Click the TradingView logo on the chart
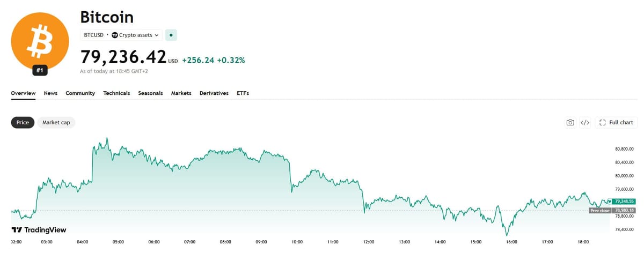The image size is (644, 253). pos(39,230)
